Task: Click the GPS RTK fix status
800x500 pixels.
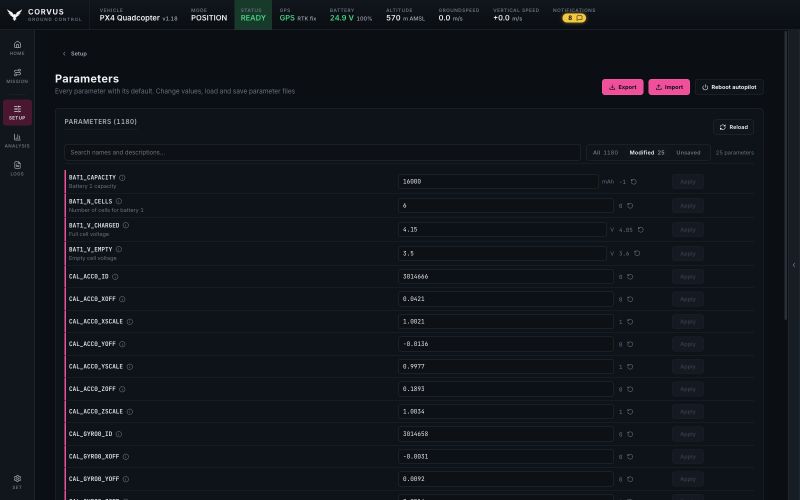Action: click(298, 15)
